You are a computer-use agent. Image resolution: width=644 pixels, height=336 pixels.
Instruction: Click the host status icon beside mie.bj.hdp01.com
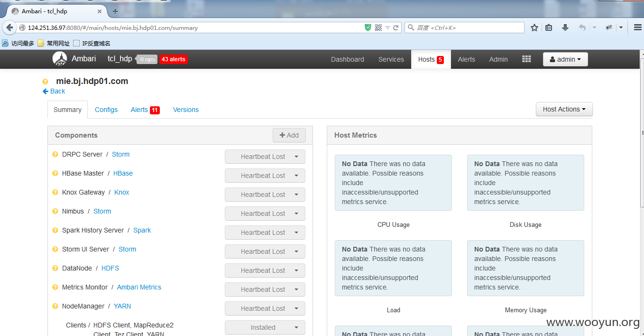click(x=45, y=82)
